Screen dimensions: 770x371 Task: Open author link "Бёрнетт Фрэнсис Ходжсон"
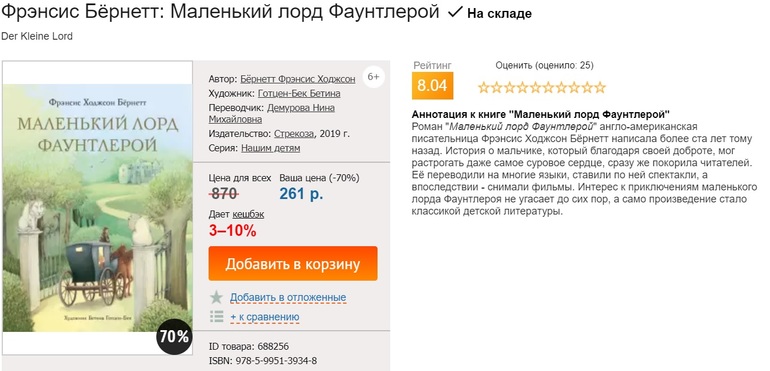tap(298, 79)
